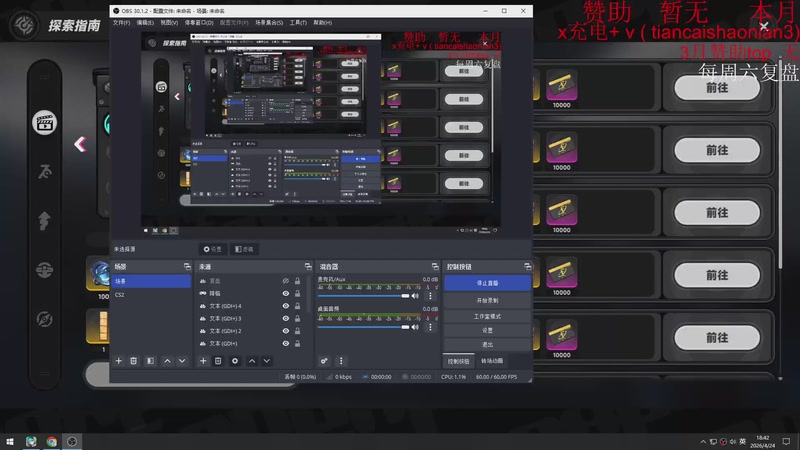Screen dimensions: 800x450
Task: Toggle lock on 文本 (GDI+) 2
Action: [297, 331]
